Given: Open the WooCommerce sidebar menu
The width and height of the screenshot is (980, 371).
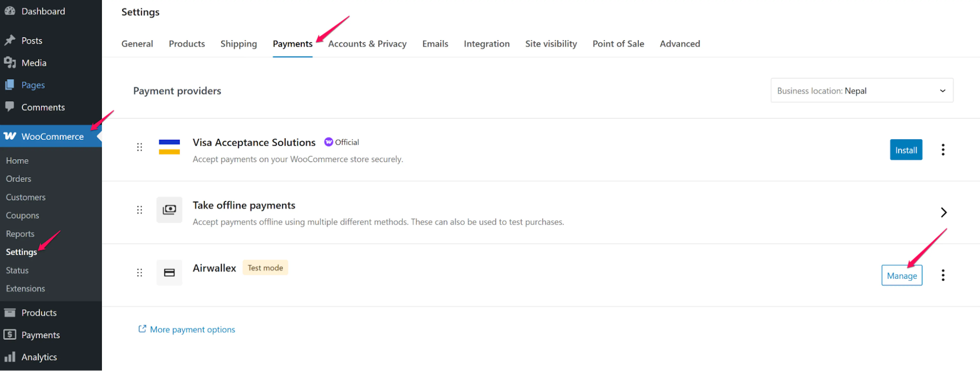Looking at the screenshot, I should (x=52, y=136).
